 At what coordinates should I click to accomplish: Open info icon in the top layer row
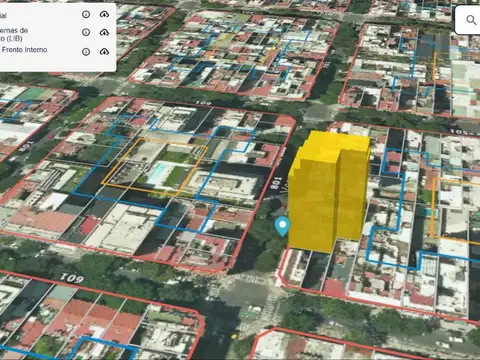click(x=86, y=14)
